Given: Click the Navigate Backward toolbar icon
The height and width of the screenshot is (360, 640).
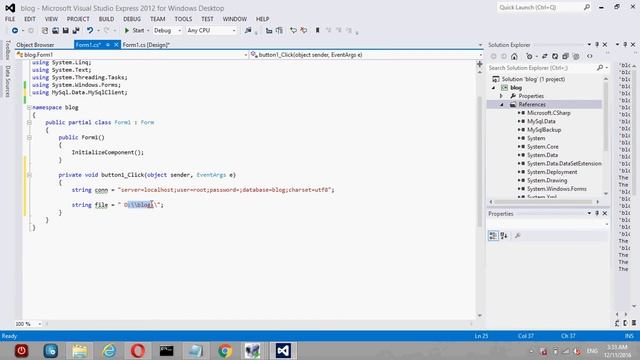Looking at the screenshot, I should 15,30.
